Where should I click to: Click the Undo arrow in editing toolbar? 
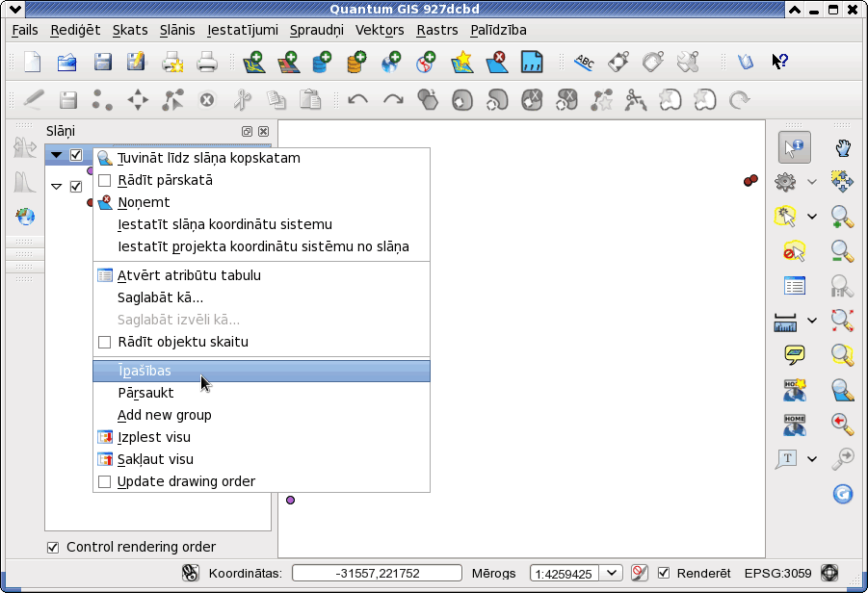(x=357, y=100)
